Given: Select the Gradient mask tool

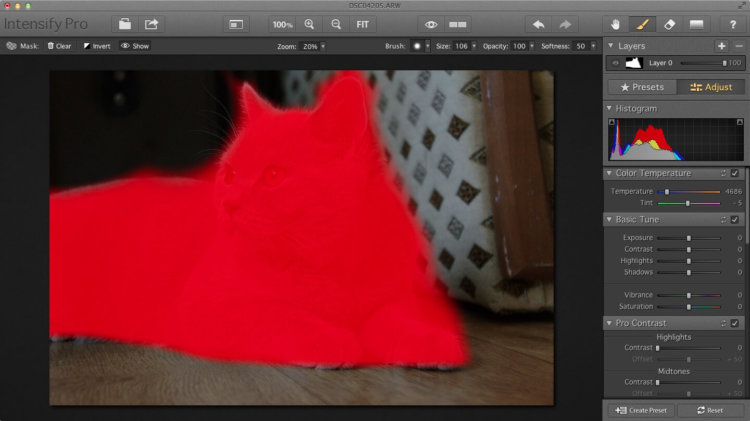Looking at the screenshot, I should (696, 24).
